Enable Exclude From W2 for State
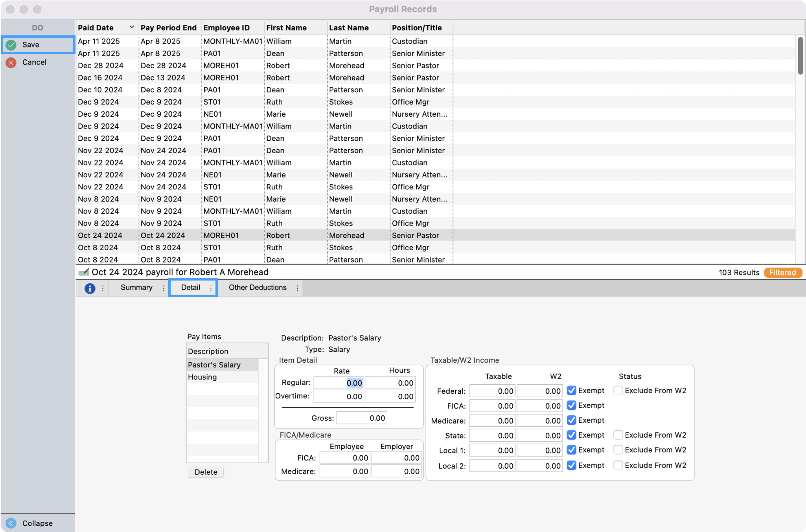Viewport: 806px width, 532px height. [x=618, y=435]
